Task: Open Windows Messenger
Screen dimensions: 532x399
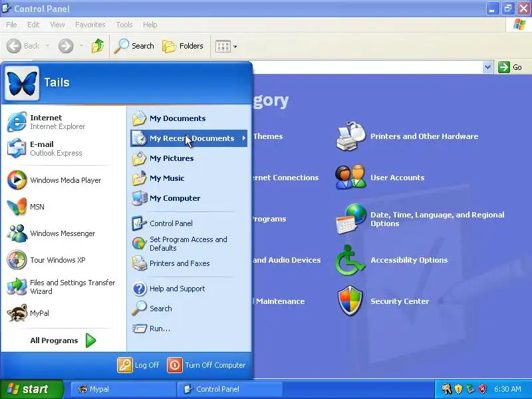Action: pyautogui.click(x=63, y=233)
